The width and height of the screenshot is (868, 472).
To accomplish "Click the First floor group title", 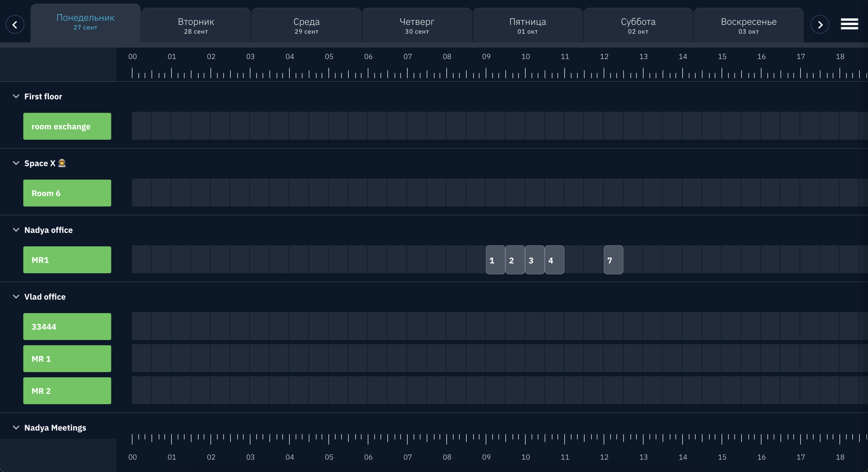I will (x=43, y=96).
